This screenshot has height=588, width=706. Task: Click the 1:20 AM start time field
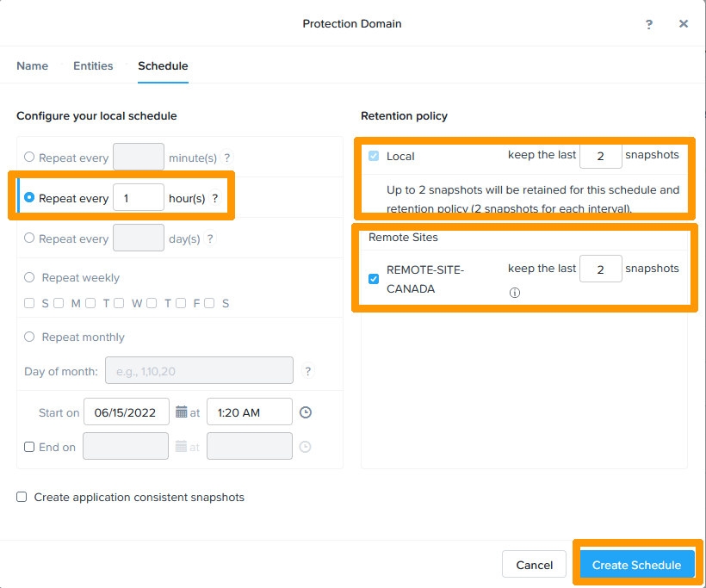click(x=249, y=412)
